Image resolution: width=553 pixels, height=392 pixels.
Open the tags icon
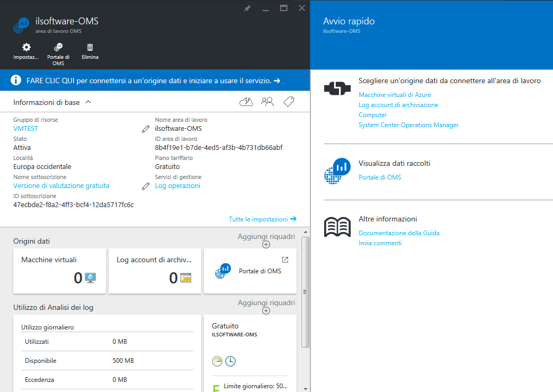pos(289,102)
